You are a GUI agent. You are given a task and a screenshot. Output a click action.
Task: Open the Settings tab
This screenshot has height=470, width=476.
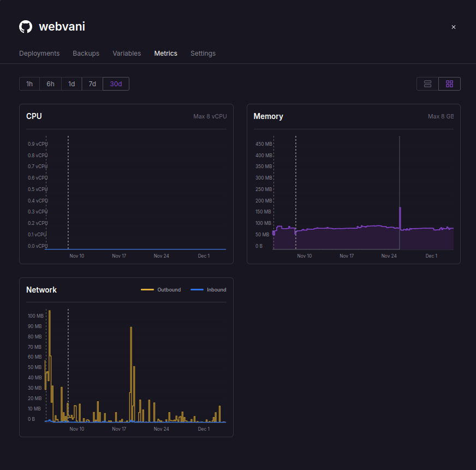pyautogui.click(x=203, y=53)
